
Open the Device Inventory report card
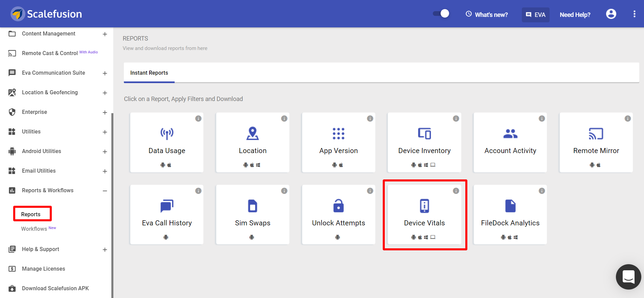pyautogui.click(x=424, y=143)
